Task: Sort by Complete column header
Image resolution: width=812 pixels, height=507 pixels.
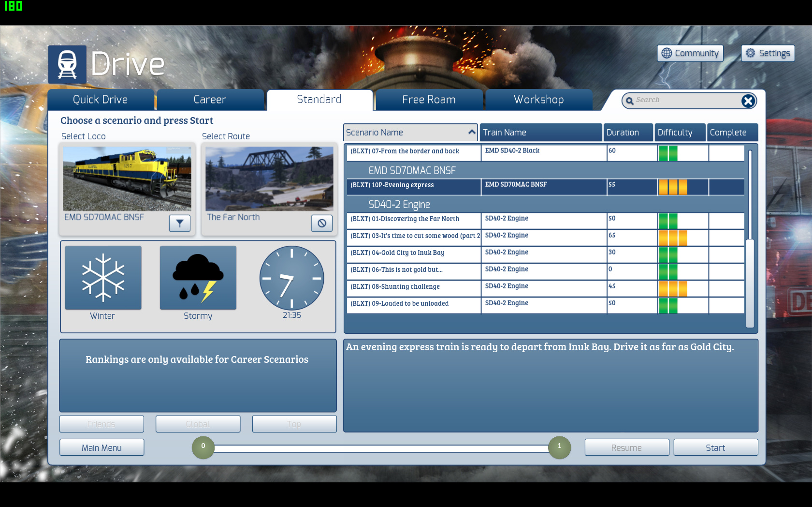Action: (x=732, y=133)
